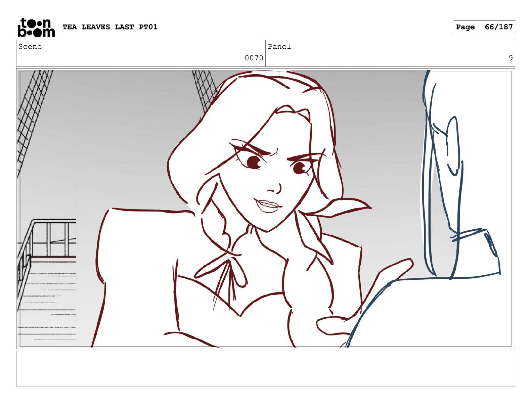Select the scene number '0070'

click(254, 58)
